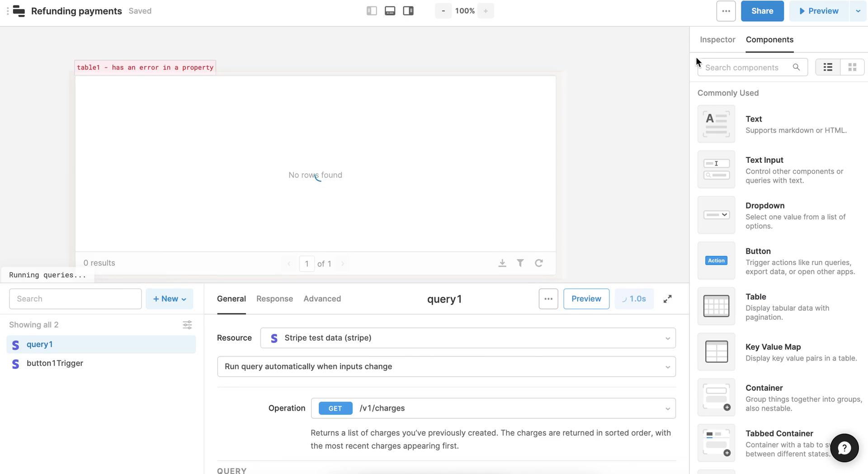Select the Text component icon
The height and width of the screenshot is (474, 868).
click(x=716, y=124)
